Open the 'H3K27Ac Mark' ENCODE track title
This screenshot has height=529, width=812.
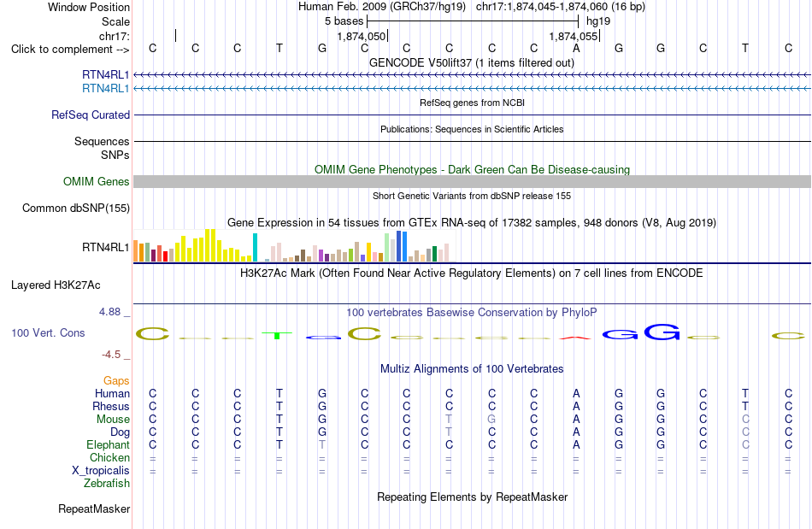pyautogui.click(x=472, y=273)
